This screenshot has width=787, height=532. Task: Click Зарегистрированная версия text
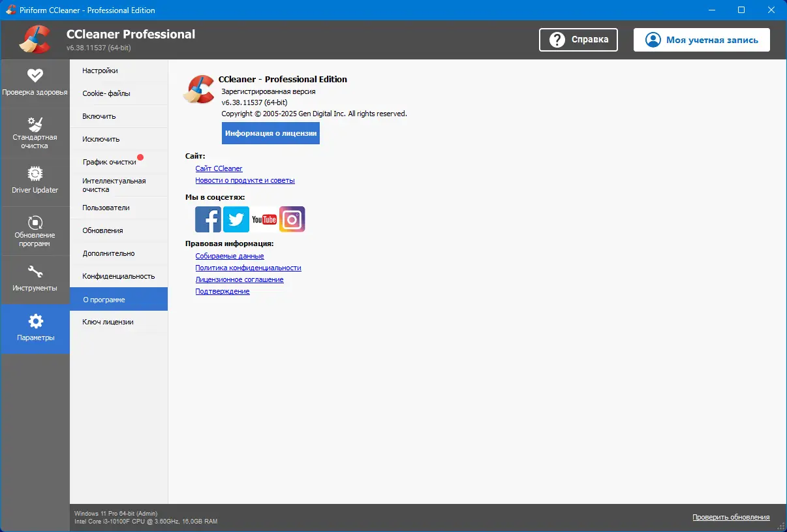click(x=268, y=91)
